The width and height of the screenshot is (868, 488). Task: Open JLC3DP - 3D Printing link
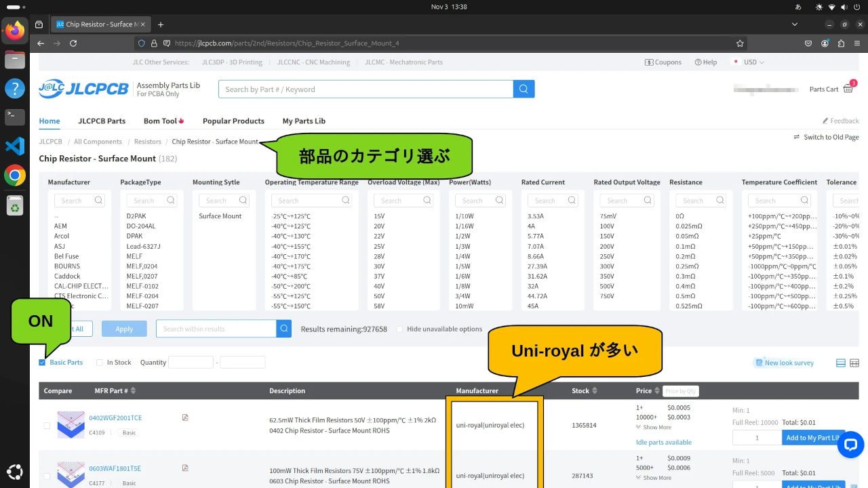tap(232, 62)
